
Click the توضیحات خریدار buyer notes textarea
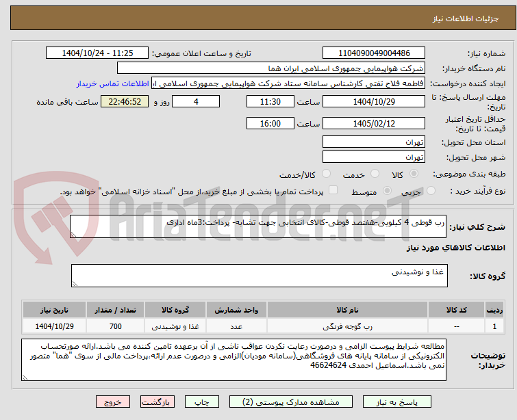(234, 360)
